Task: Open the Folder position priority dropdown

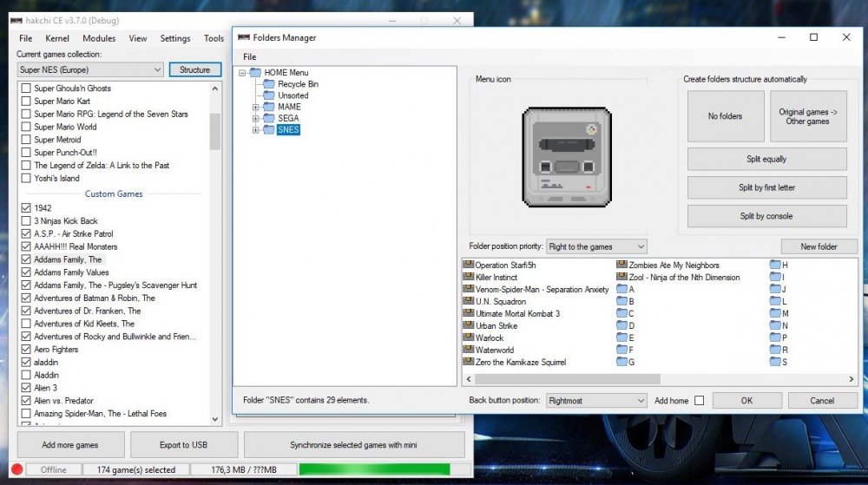Action: (596, 247)
